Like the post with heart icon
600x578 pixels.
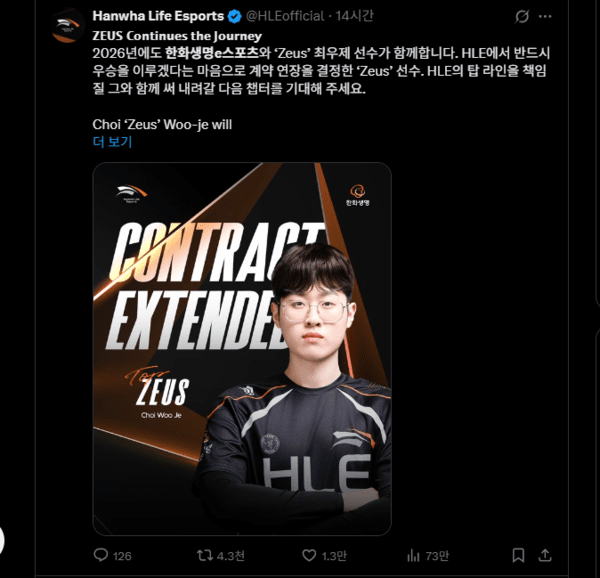pos(309,555)
